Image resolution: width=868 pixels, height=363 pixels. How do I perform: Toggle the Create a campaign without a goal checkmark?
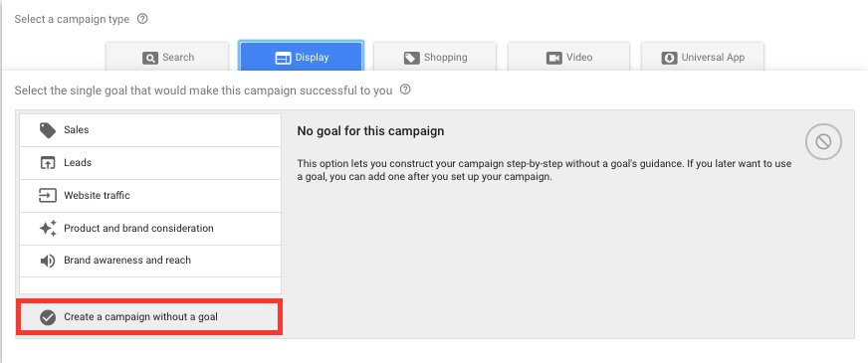coord(48,317)
